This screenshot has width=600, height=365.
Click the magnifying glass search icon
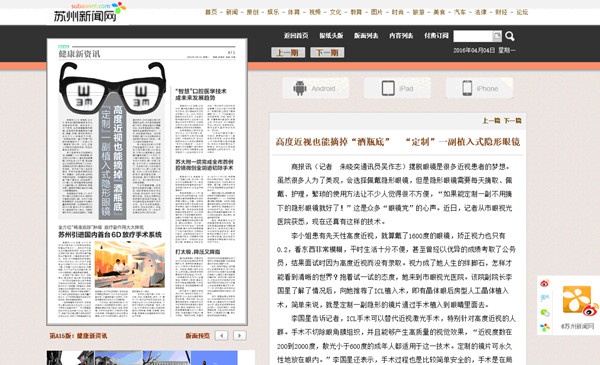pyautogui.click(x=510, y=36)
